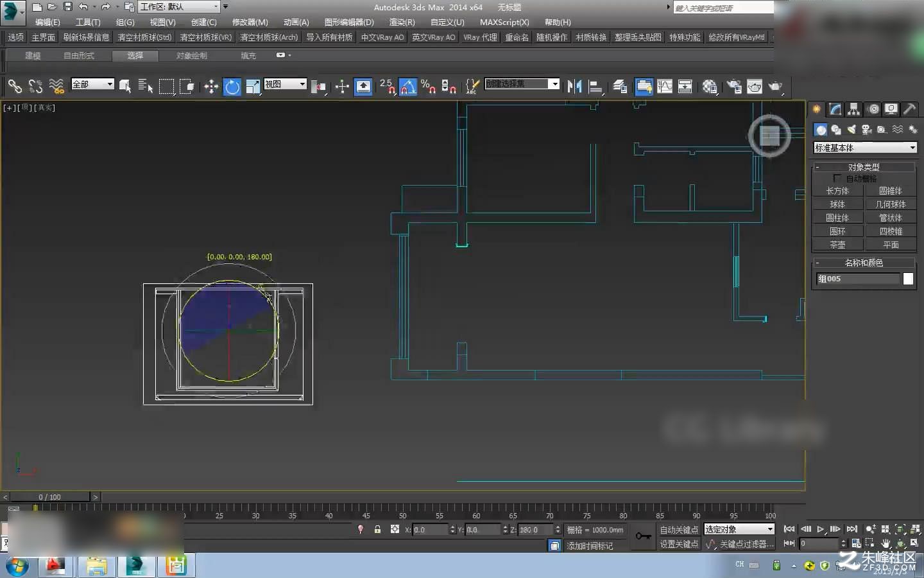924x578 pixels.
Task: Enable the 自动栅格 checkbox
Action: (837, 178)
